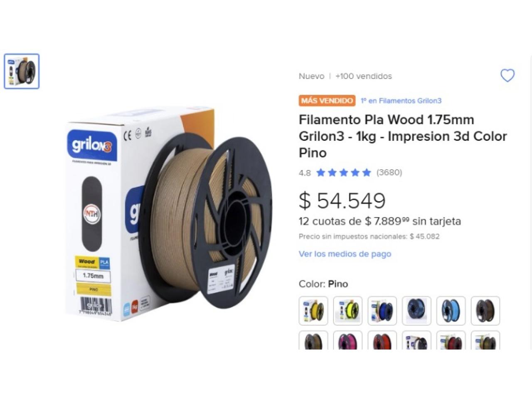Screen dimensions: 532x399
Task: Pick the magenta filament color in second row
Action: pos(348,340)
